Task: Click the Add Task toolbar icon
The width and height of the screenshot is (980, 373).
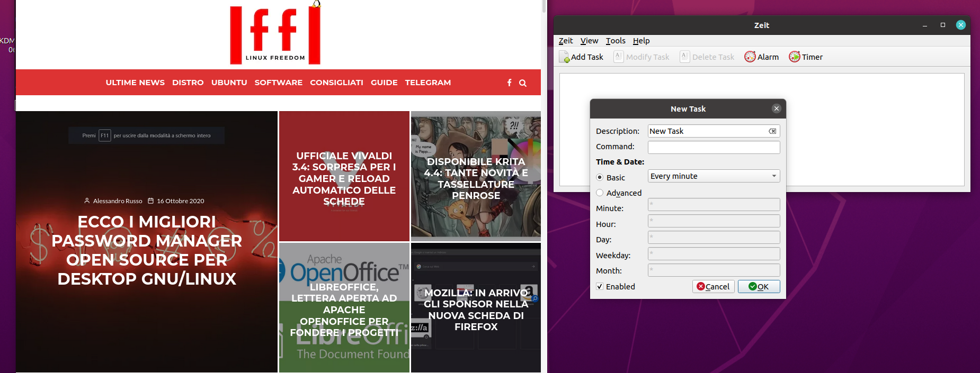Action: [565, 57]
